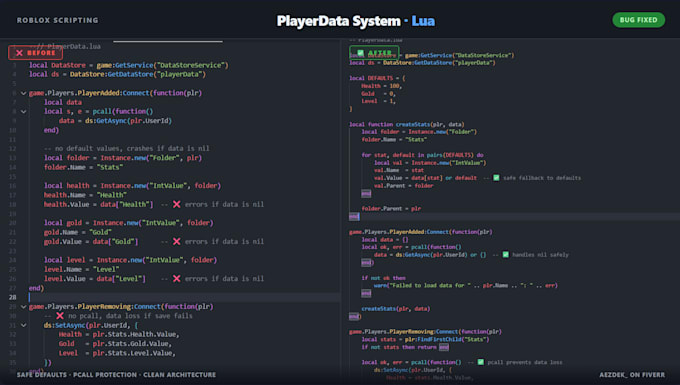The width and height of the screenshot is (680, 385).
Task: Click green check beside 'safe fallback to defaults'
Action: click(x=496, y=178)
